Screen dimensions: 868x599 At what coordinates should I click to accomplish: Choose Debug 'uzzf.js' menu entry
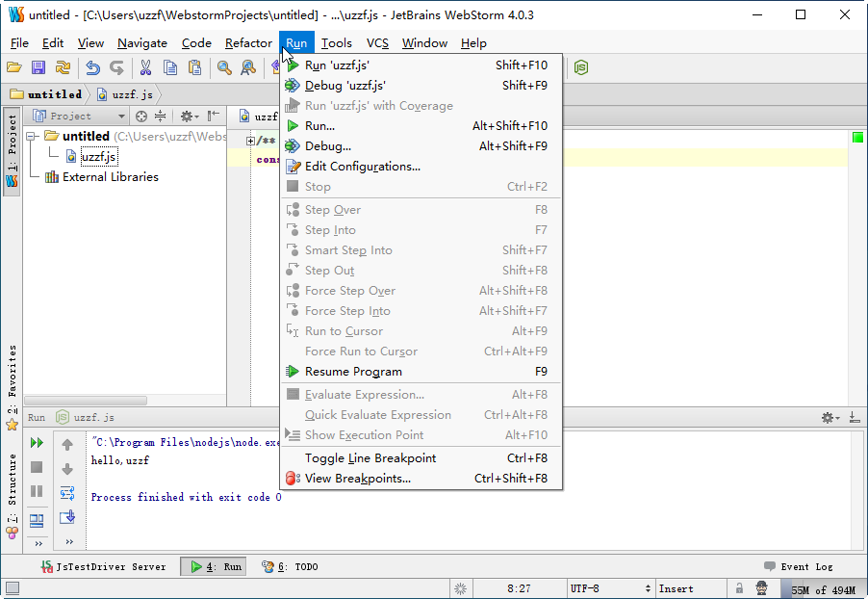pyautogui.click(x=421, y=86)
